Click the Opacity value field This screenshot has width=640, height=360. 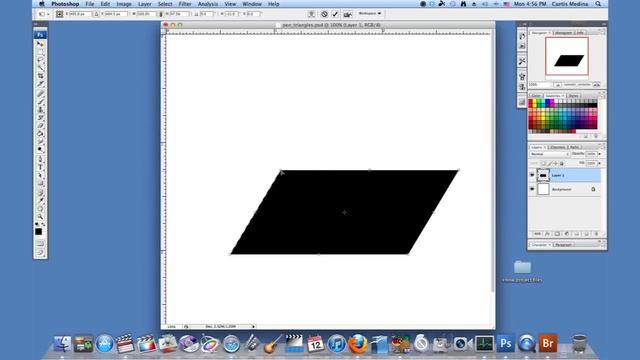(x=591, y=154)
